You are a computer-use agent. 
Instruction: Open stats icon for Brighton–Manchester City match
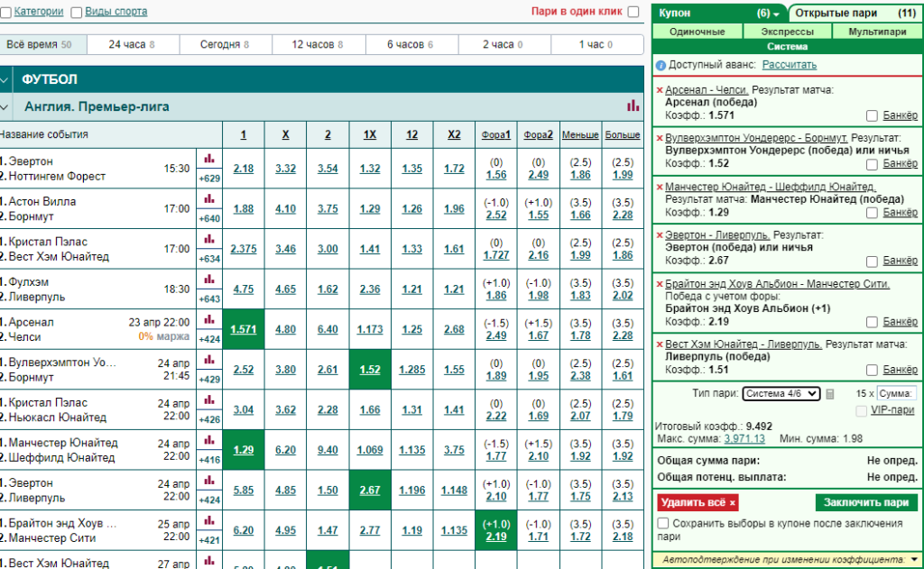pos(209,520)
